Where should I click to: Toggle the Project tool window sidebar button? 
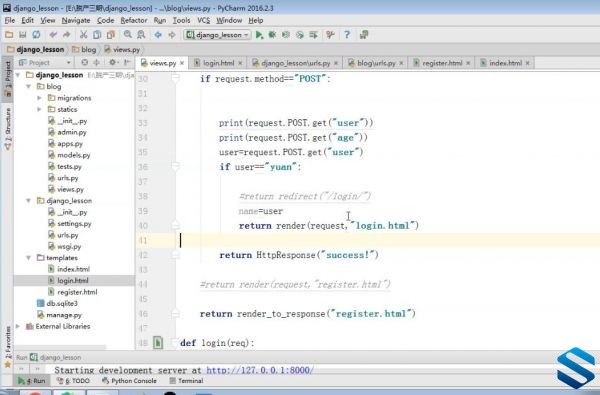[x=7, y=79]
